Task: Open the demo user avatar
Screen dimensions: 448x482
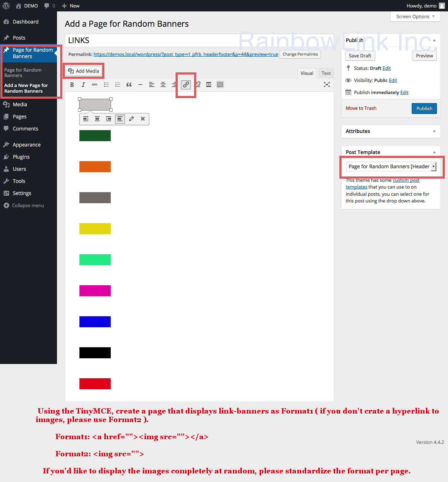Action: click(442, 6)
